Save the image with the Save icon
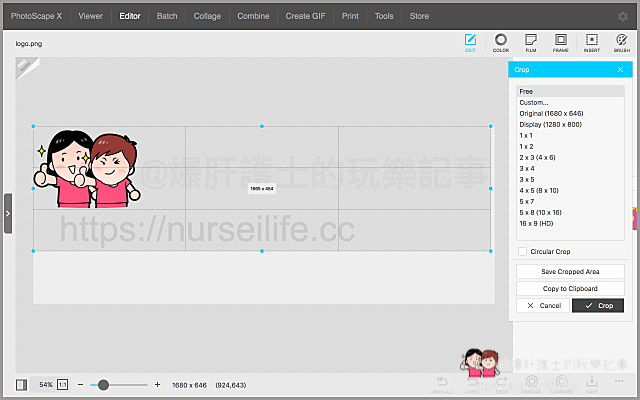This screenshot has width=640, height=400. [591, 385]
